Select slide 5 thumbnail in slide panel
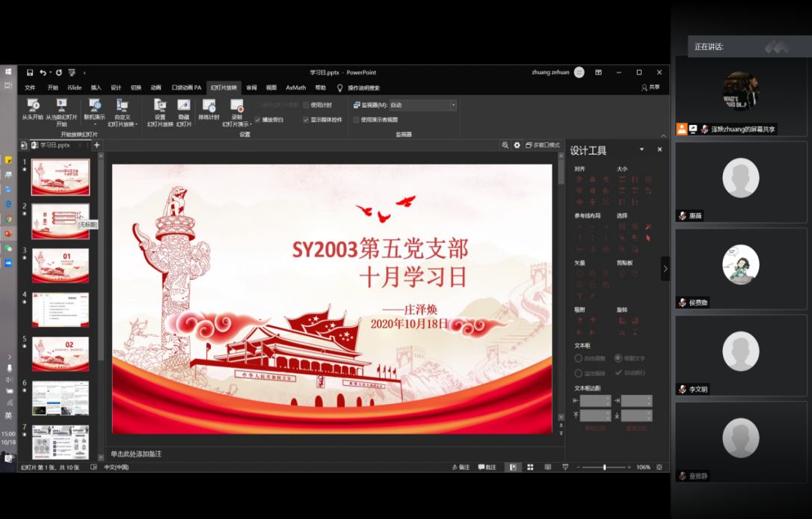This screenshot has width=812, height=519. (61, 354)
